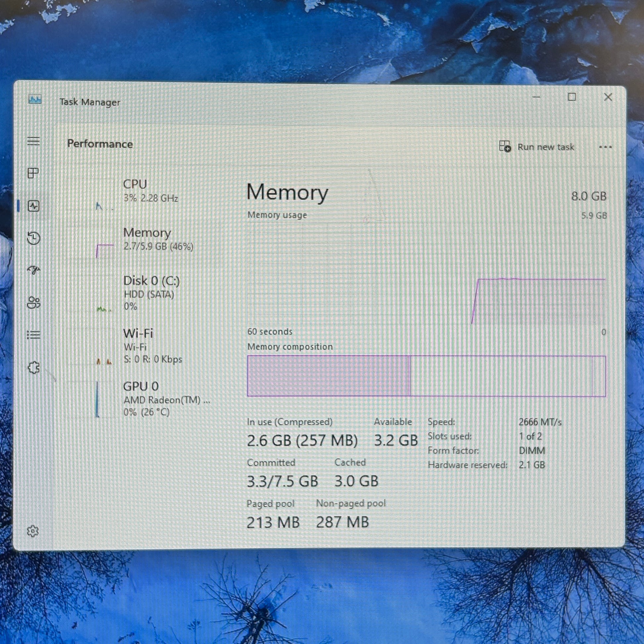Open the Processes page icon
Viewport: 644px width, 644px height.
pos(33,173)
